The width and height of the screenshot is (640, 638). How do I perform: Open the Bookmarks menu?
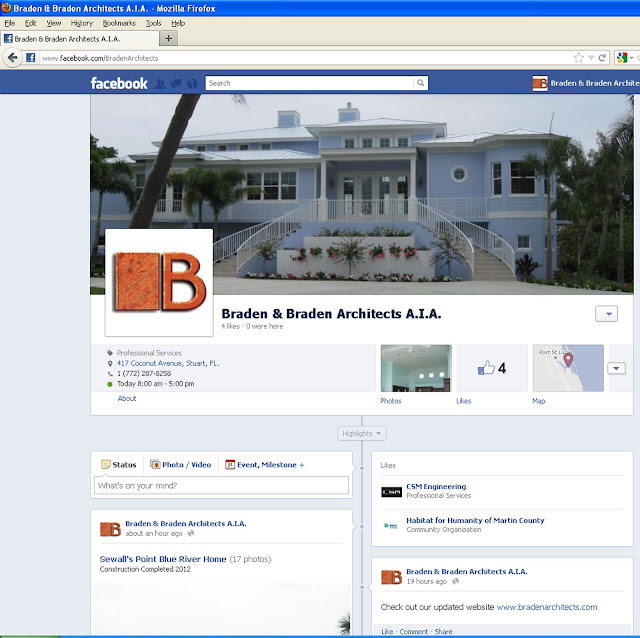pos(119,23)
